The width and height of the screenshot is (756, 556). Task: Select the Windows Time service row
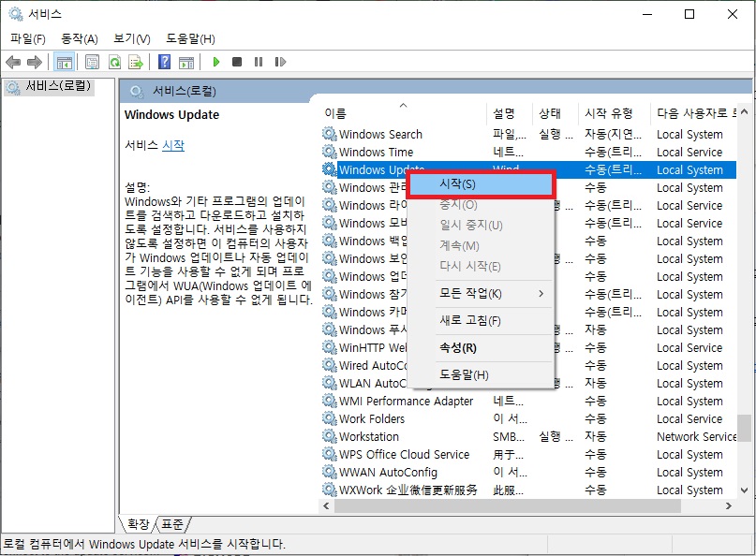(x=528, y=152)
